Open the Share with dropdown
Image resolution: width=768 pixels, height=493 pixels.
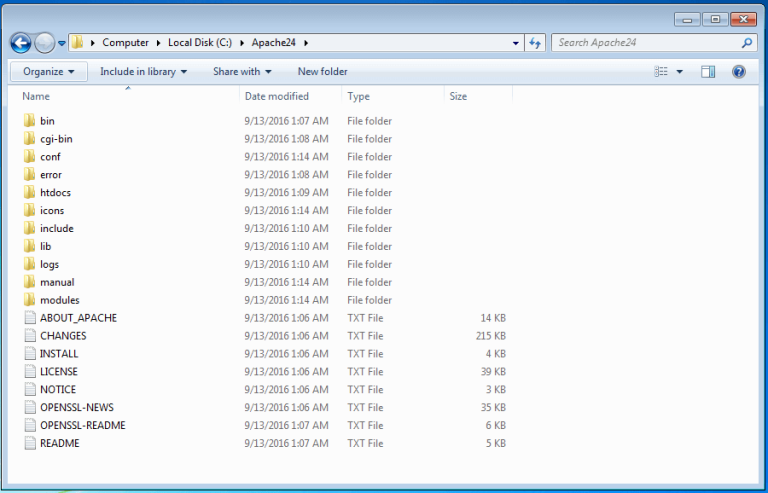point(242,72)
